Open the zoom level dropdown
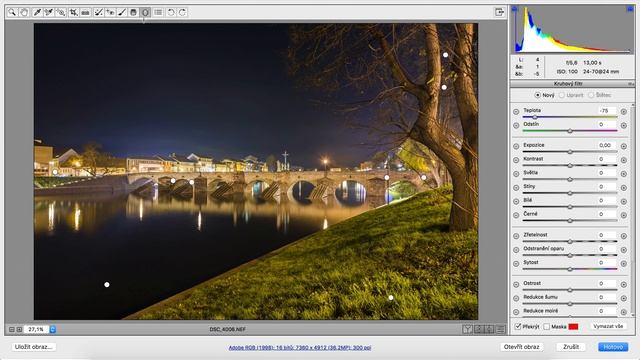Viewport: 640px width, 360px height. 53,329
